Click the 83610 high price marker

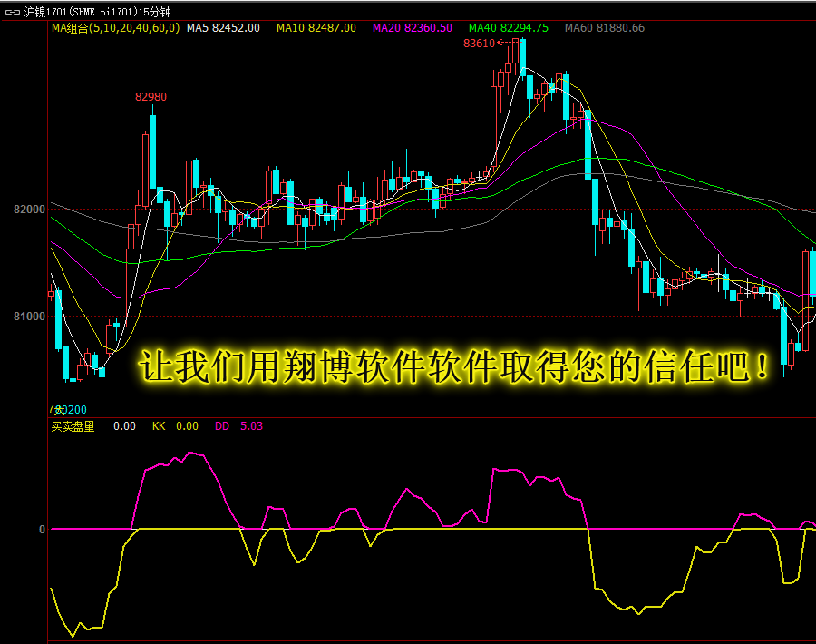click(x=479, y=44)
